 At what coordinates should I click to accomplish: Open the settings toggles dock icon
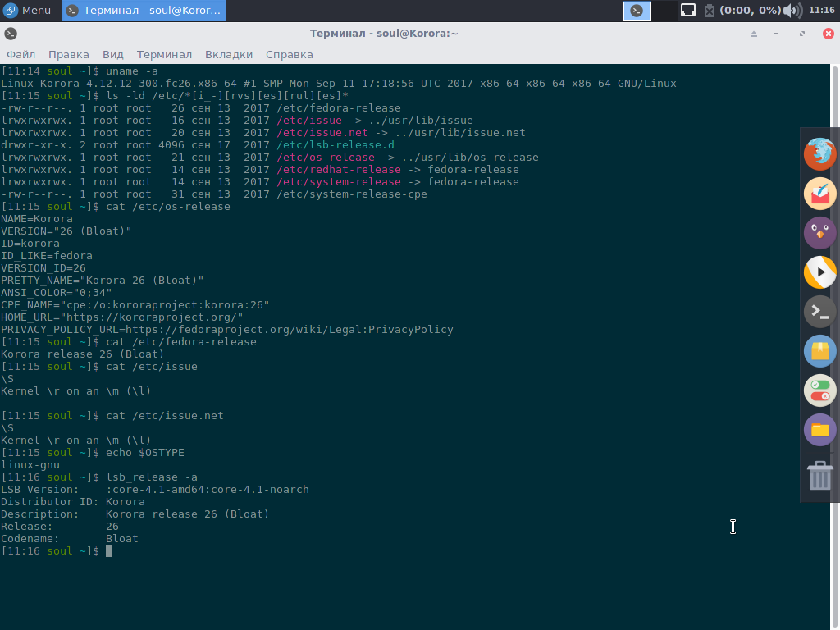click(819, 390)
